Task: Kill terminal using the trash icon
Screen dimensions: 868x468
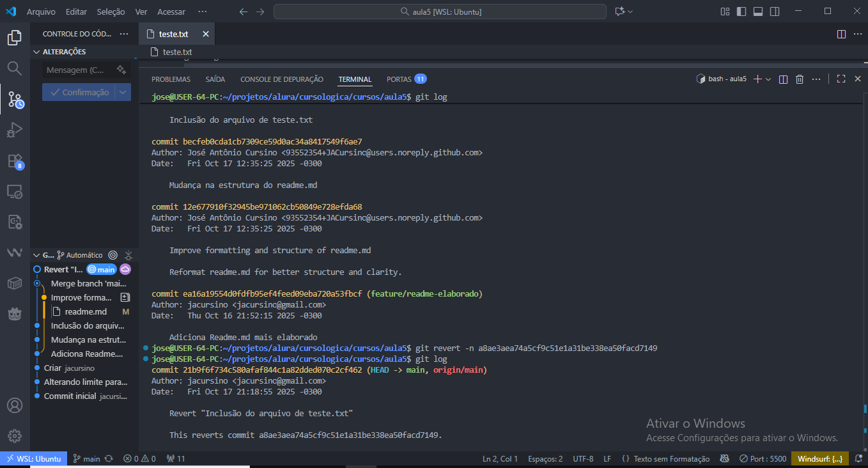Action: pos(799,79)
